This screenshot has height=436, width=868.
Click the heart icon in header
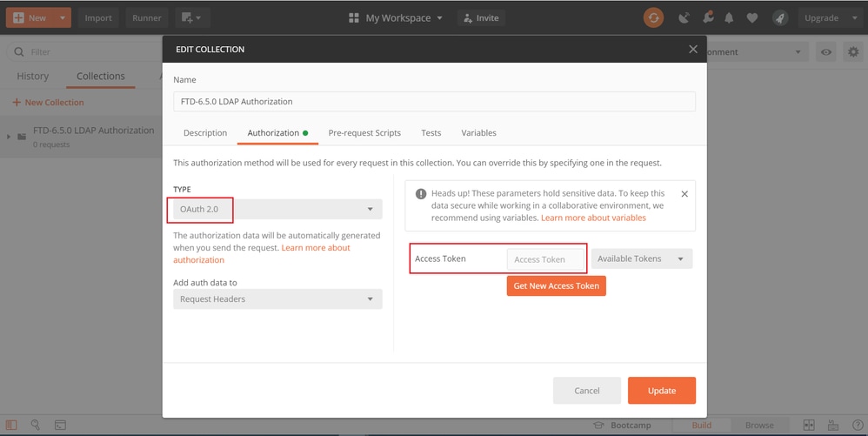click(751, 17)
